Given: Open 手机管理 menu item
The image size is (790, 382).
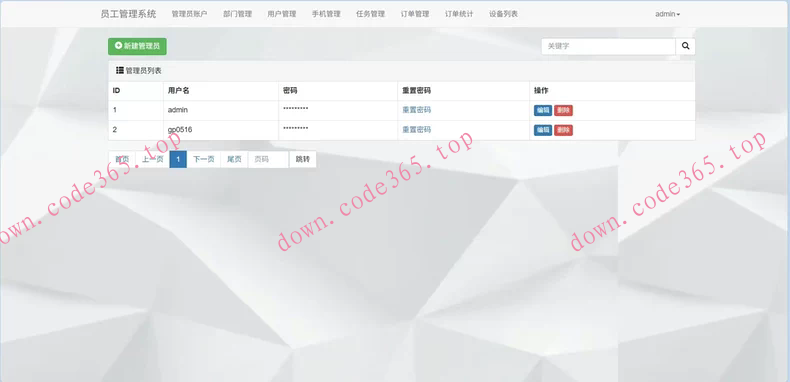Looking at the screenshot, I should point(326,14).
